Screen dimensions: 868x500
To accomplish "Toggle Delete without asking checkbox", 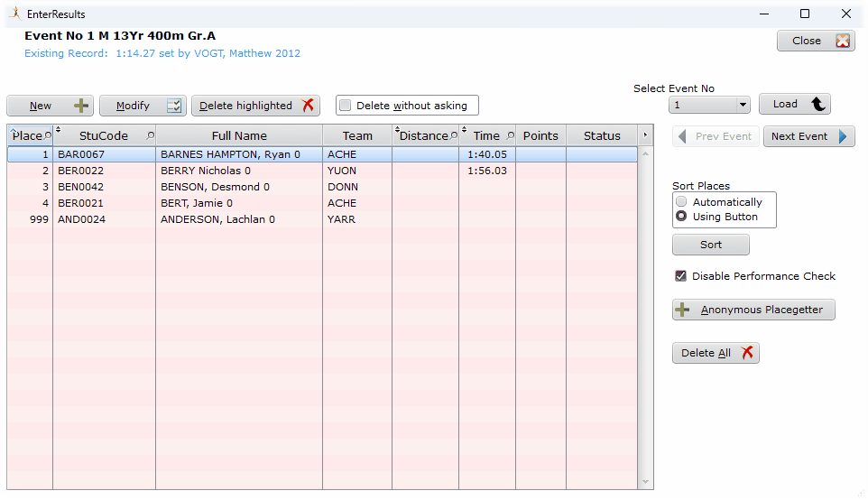I will tap(346, 106).
